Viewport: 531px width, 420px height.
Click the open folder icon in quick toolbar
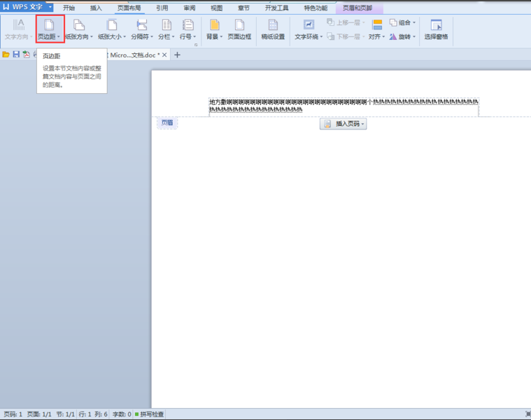(6, 55)
